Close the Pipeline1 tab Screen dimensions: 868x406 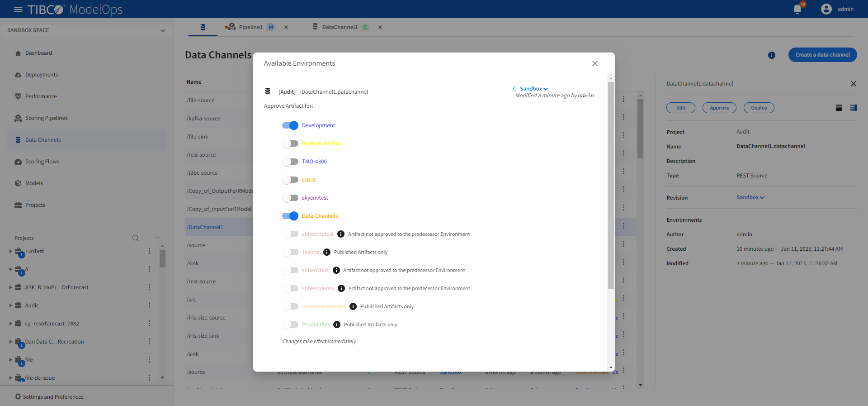pos(286,27)
